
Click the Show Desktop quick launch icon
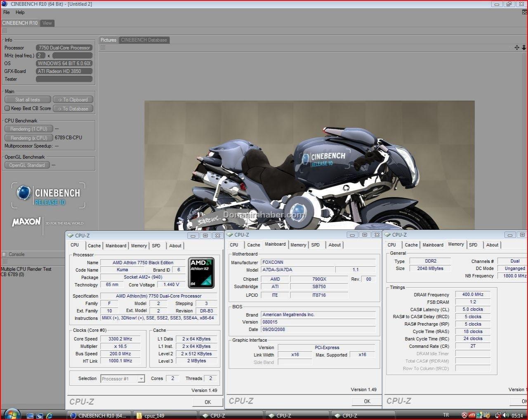(x=30, y=415)
